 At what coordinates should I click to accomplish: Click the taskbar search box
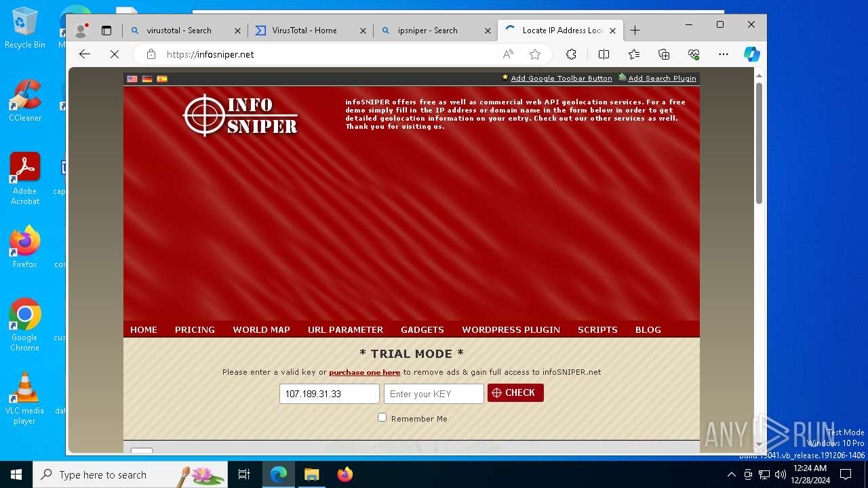[x=130, y=474]
